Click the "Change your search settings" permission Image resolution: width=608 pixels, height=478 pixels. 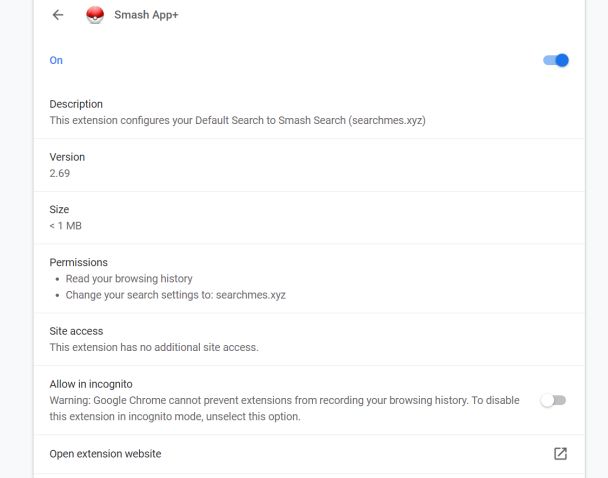point(175,295)
